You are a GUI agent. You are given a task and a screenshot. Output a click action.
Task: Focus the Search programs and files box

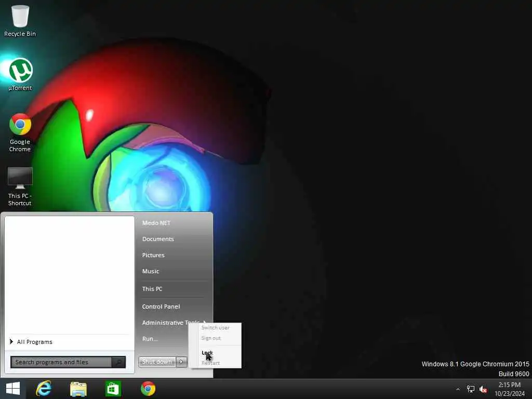[61, 362]
